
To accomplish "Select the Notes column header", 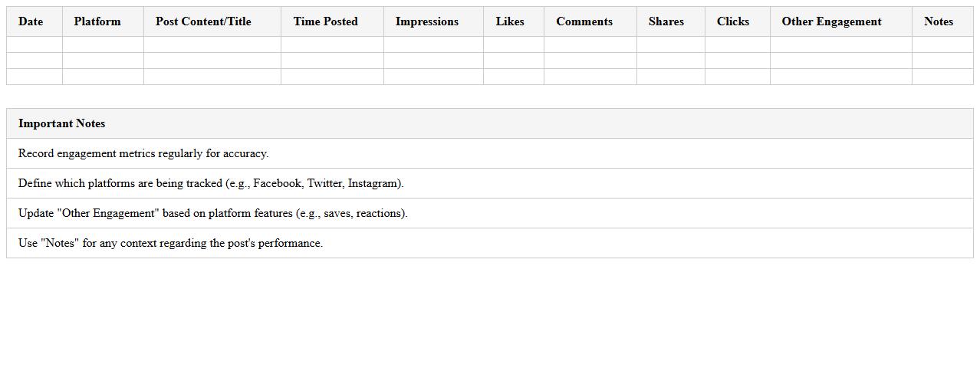I will click(939, 21).
